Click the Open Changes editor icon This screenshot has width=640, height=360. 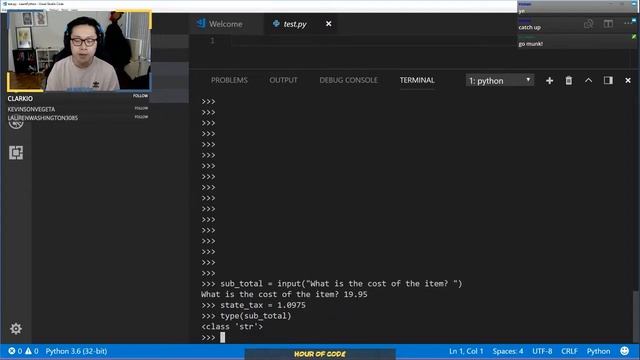pos(589,24)
